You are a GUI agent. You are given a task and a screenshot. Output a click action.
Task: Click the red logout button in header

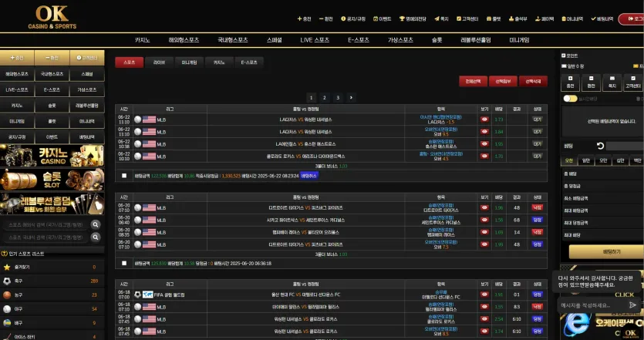point(632,19)
